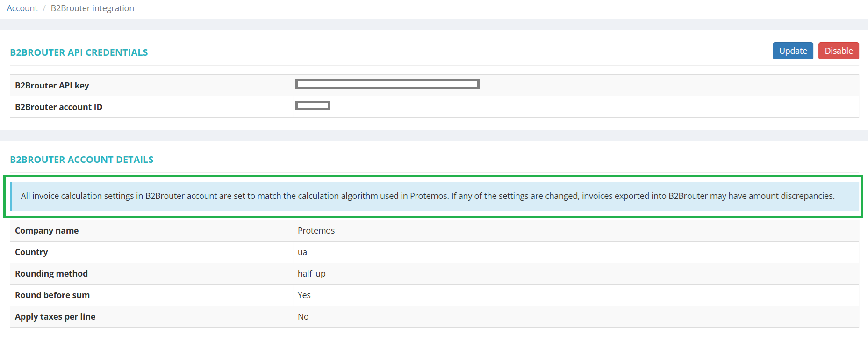Click the half_up rounding method value
868x337 pixels.
tap(311, 274)
